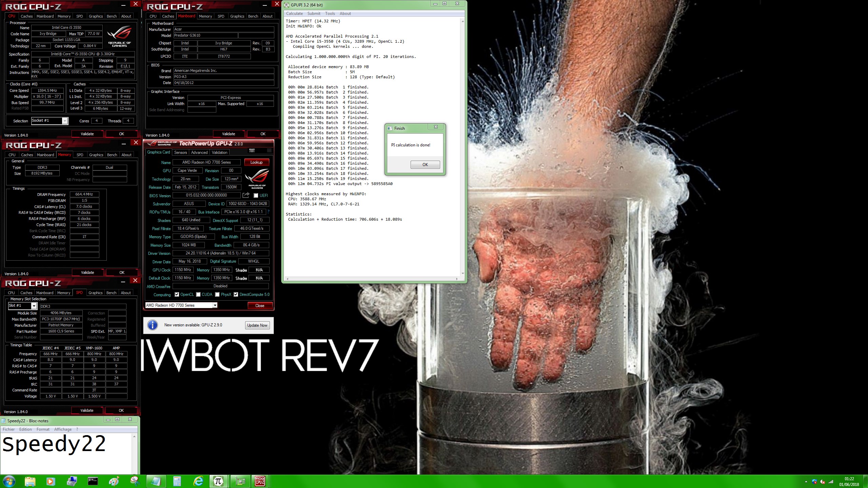
Task: Click the GPUPI horizontal scrollbar right arrow
Action: [x=457, y=279]
